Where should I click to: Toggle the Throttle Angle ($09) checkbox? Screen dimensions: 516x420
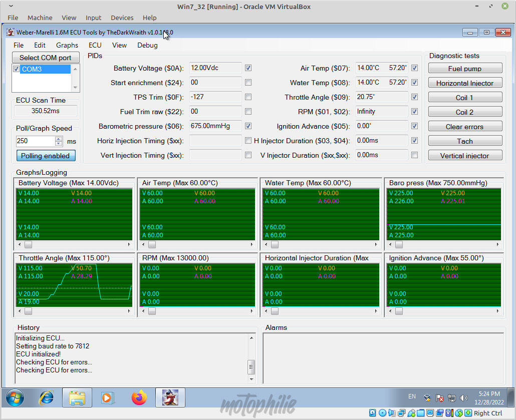pyautogui.click(x=415, y=97)
